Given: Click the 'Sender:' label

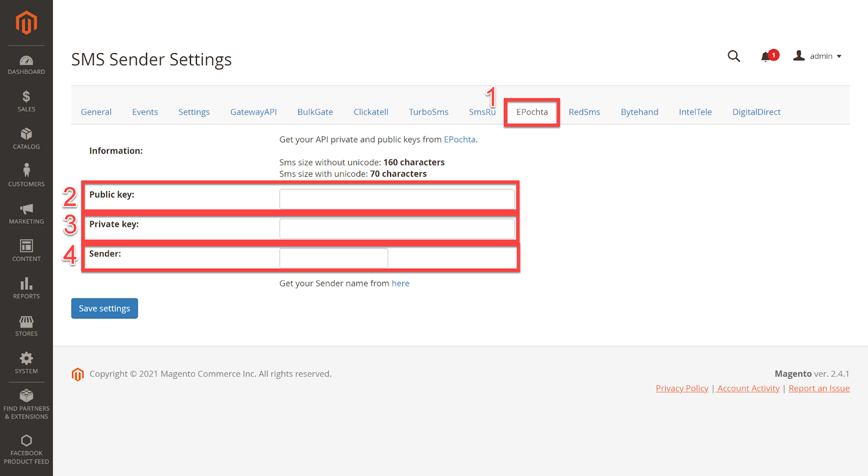Looking at the screenshot, I should (x=105, y=253).
